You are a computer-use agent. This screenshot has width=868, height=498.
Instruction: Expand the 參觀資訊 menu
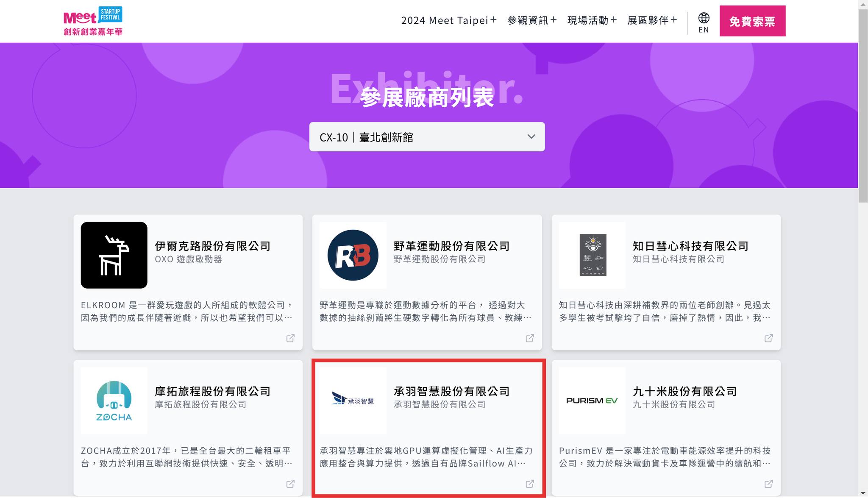tap(532, 20)
